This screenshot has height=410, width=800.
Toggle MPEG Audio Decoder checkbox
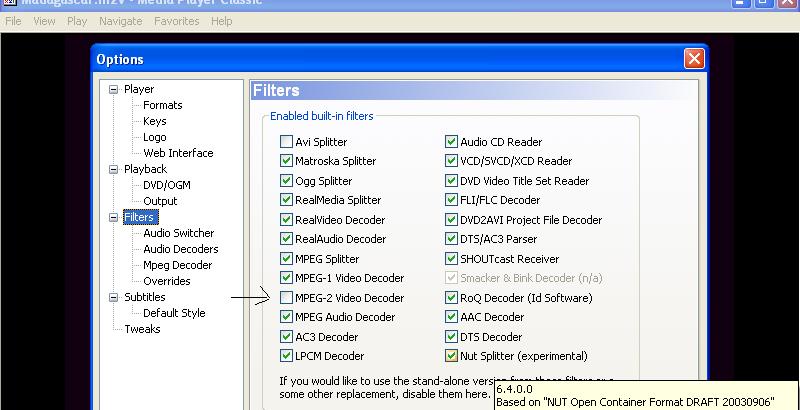(x=286, y=317)
